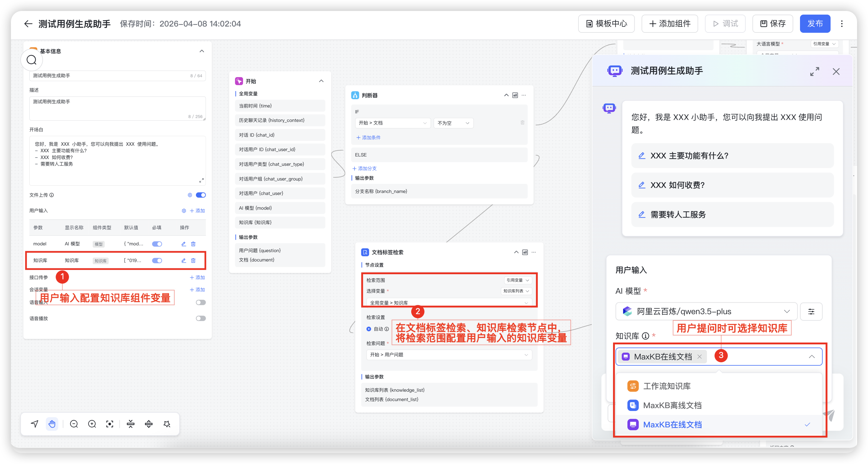Image resolution: width=868 pixels, height=464 pixels.
Task: Select the hand pan tool
Action: click(52, 424)
